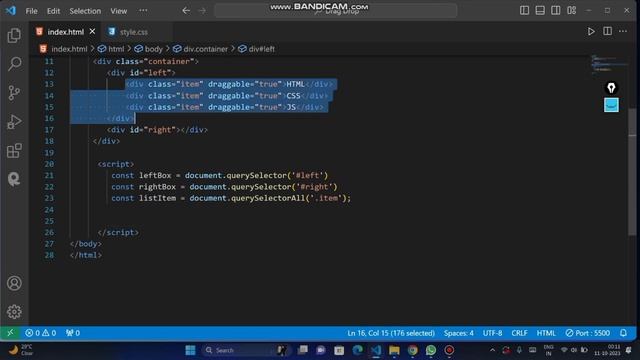Click the rightBox variable on line 22
640x360 pixels.
(x=157, y=187)
